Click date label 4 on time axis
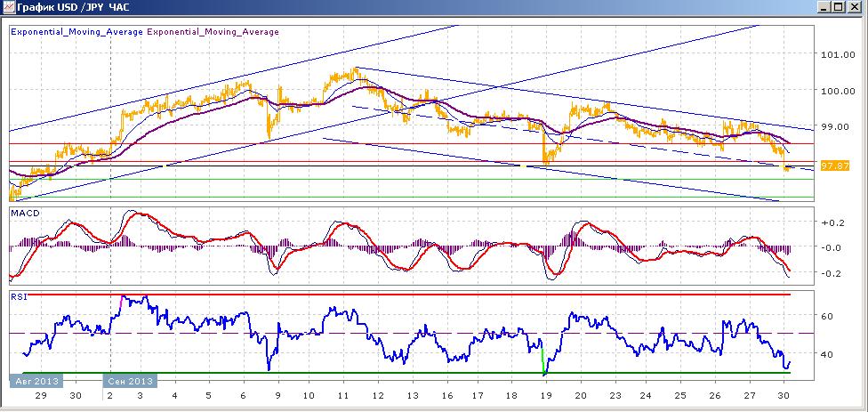868x412 pixels. [x=174, y=397]
